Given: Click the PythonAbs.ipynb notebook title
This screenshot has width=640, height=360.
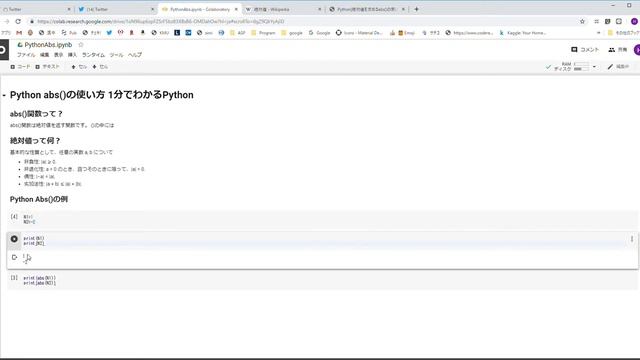Looking at the screenshot, I should 48,44.
